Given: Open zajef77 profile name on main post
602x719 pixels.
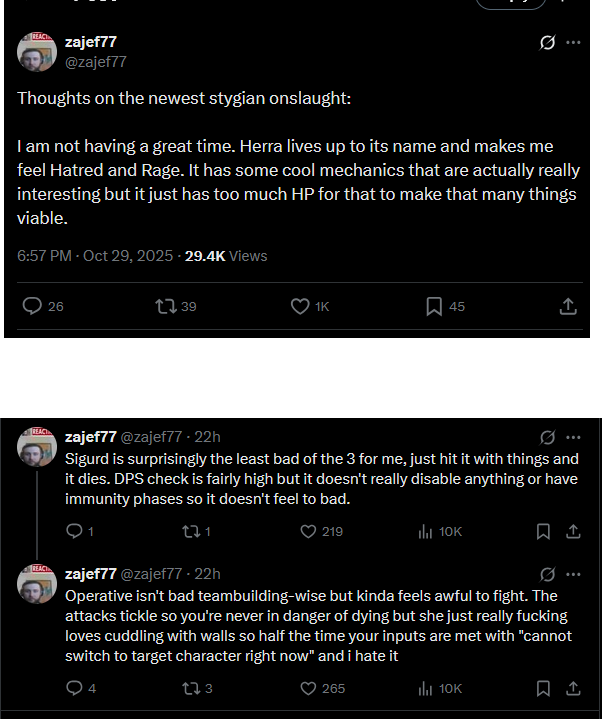Looking at the screenshot, I should [89, 42].
